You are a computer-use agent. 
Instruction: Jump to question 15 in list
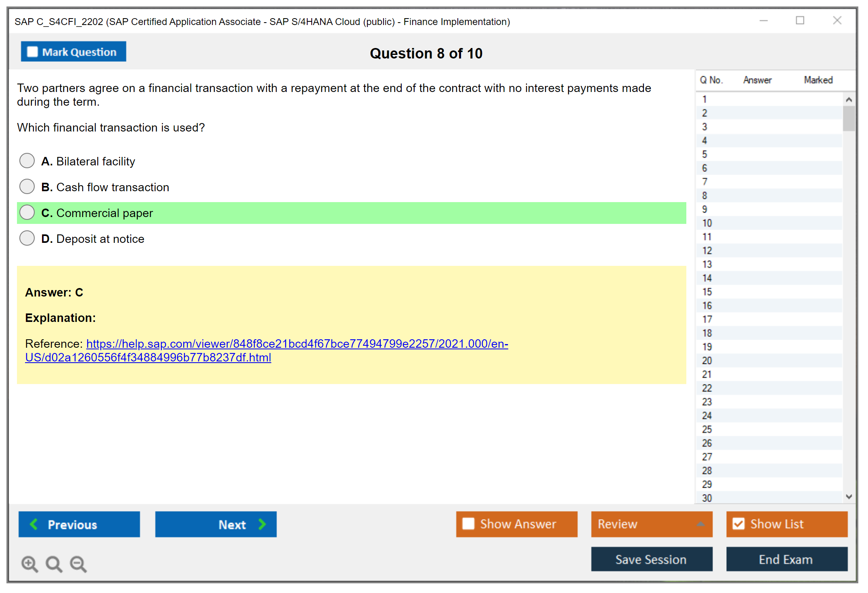point(707,292)
